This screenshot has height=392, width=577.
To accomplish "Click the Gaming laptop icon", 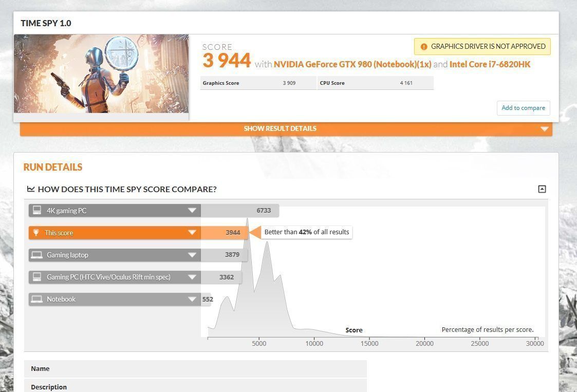I will click(36, 255).
